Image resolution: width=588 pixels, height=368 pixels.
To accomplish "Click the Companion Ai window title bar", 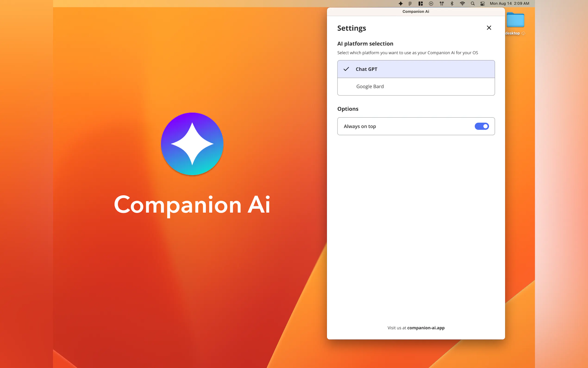I will click(416, 11).
